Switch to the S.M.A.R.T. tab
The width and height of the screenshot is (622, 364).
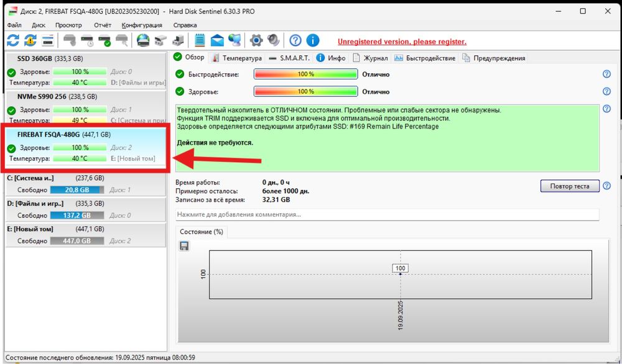289,58
